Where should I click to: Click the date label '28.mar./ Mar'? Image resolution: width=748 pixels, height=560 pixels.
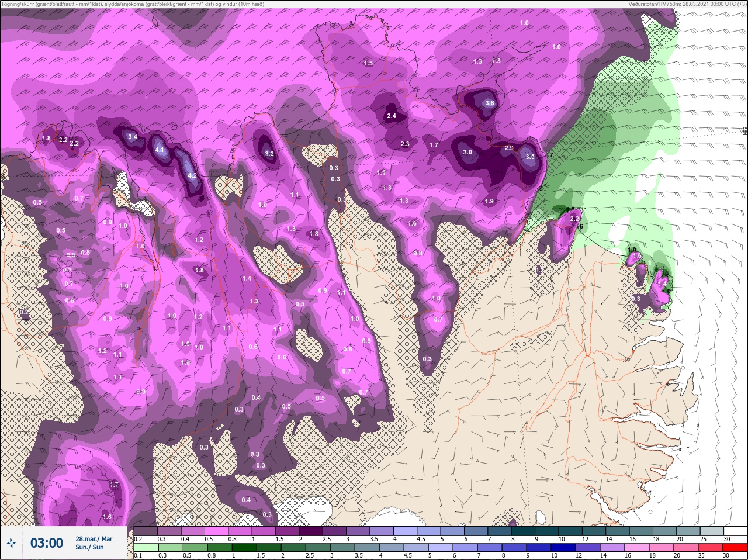[94, 539]
